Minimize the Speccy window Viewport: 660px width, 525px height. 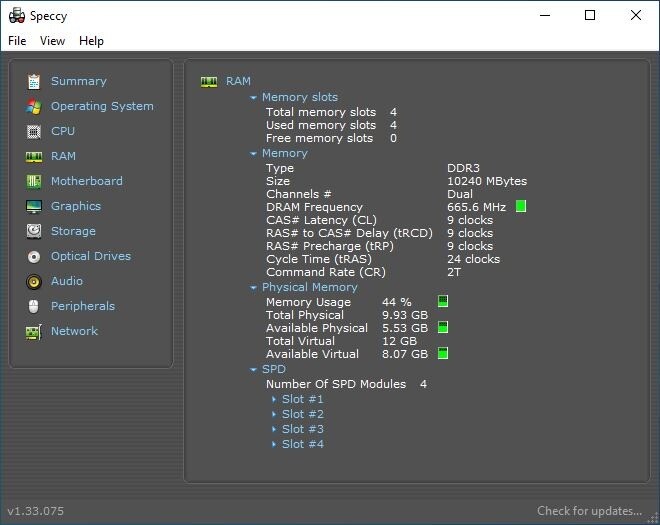[545, 16]
